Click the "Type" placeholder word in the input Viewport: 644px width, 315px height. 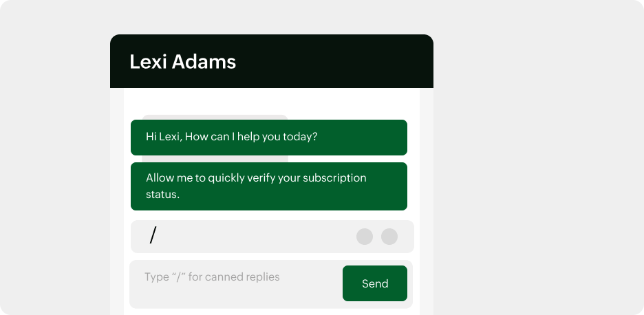coord(156,277)
